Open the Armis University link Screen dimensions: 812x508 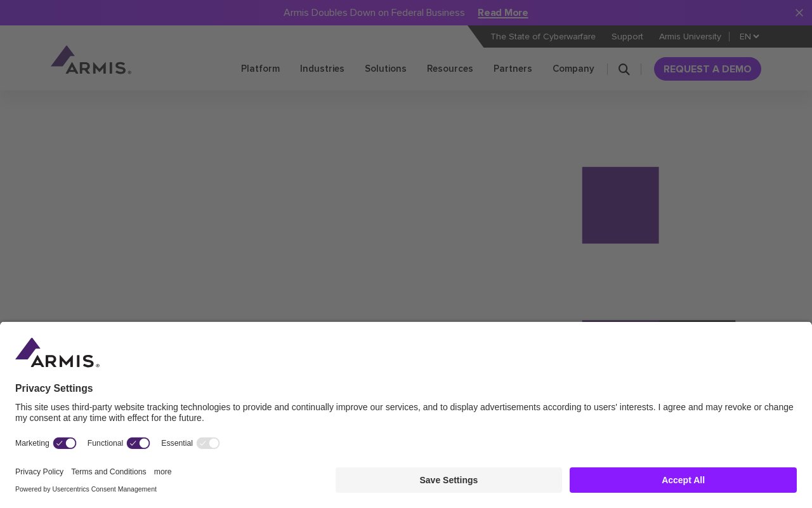point(690,37)
